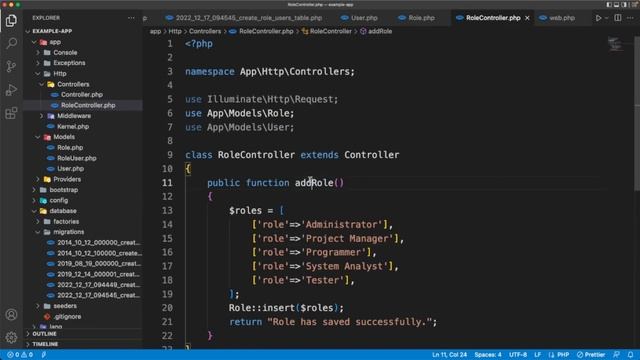Open .gitignore file in database
Image resolution: width=640 pixels, height=360 pixels.
click(83, 316)
